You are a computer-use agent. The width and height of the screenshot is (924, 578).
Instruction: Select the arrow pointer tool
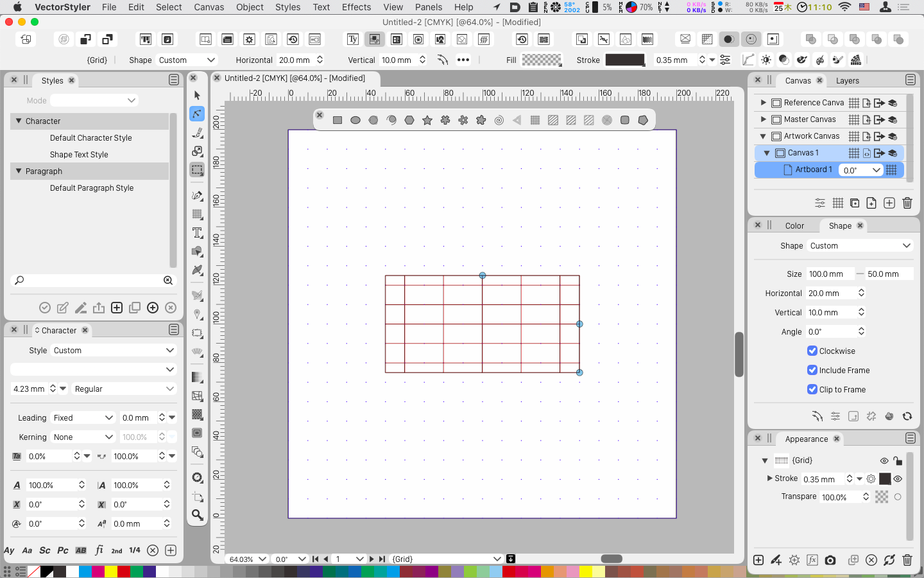(x=197, y=95)
